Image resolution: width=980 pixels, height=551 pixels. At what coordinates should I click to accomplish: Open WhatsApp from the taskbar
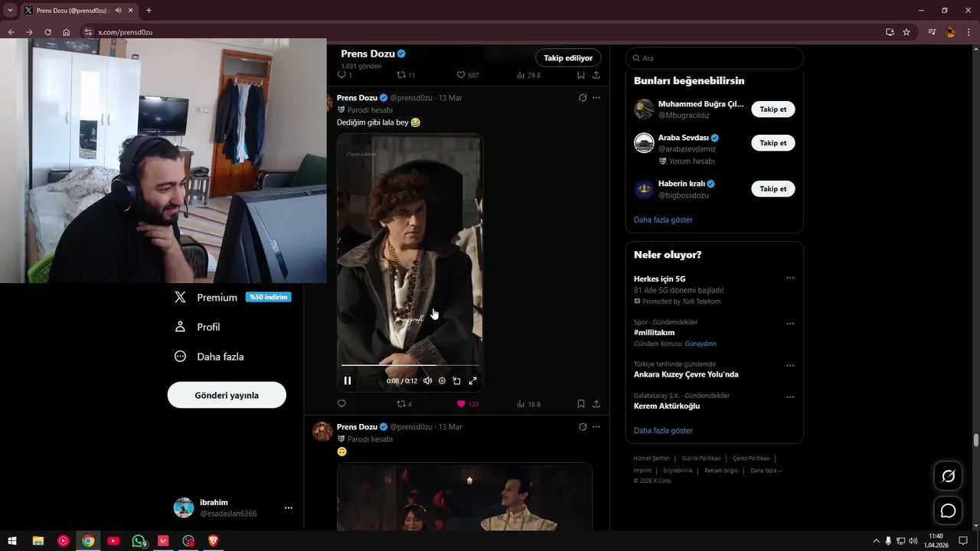click(x=139, y=541)
